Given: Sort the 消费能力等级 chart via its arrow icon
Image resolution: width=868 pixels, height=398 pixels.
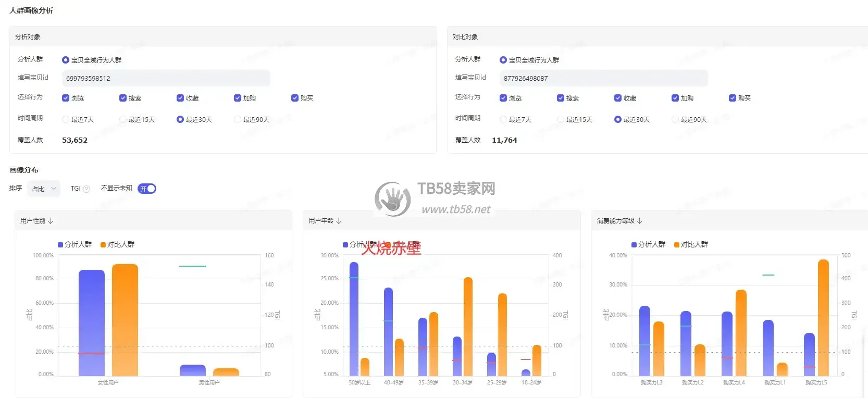Looking at the screenshot, I should click(x=640, y=221).
